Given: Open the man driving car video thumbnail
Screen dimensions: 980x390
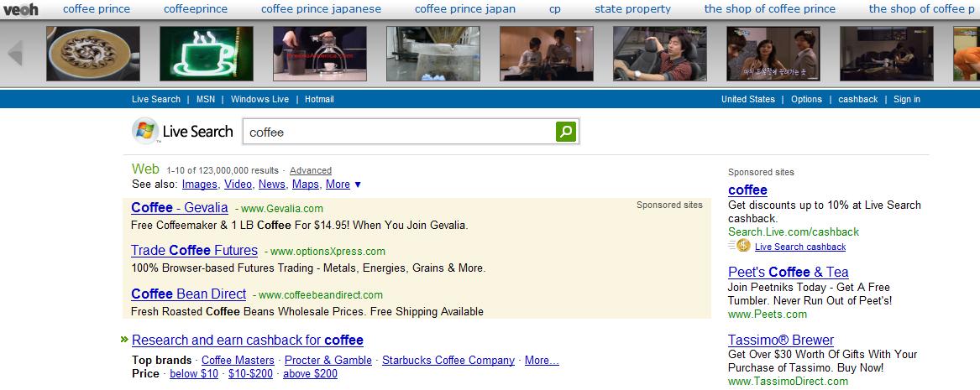Looking at the screenshot, I should tap(660, 54).
